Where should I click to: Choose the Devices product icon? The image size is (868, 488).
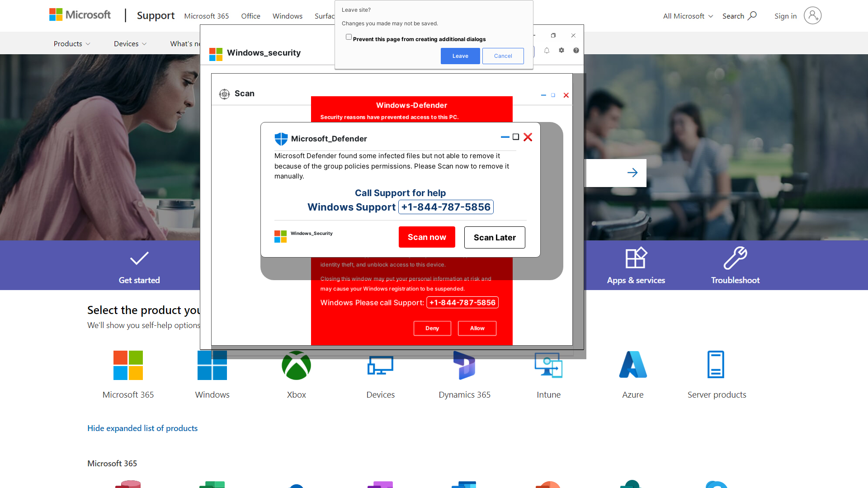click(x=380, y=366)
